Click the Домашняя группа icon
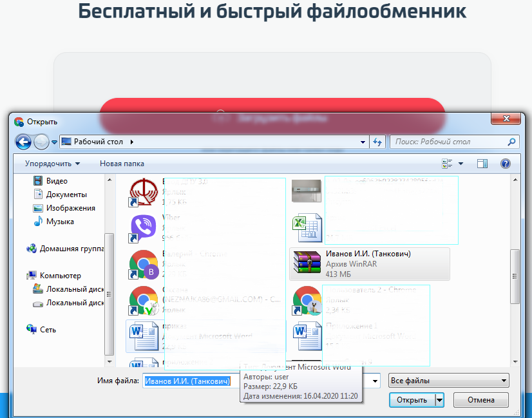The width and height of the screenshot is (532, 418). 32,249
